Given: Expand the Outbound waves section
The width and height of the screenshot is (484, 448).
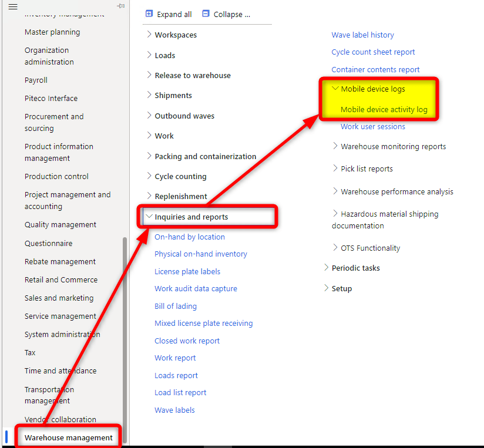Looking at the screenshot, I should tap(149, 116).
